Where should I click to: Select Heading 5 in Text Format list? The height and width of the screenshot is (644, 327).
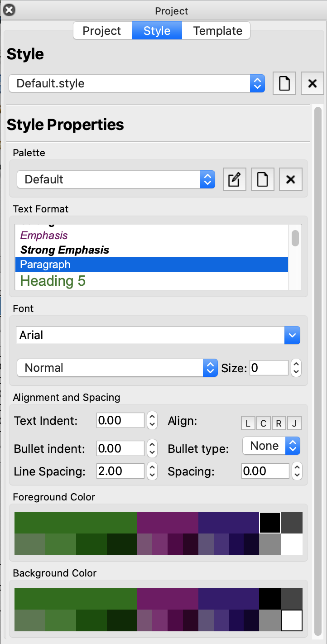click(x=53, y=281)
